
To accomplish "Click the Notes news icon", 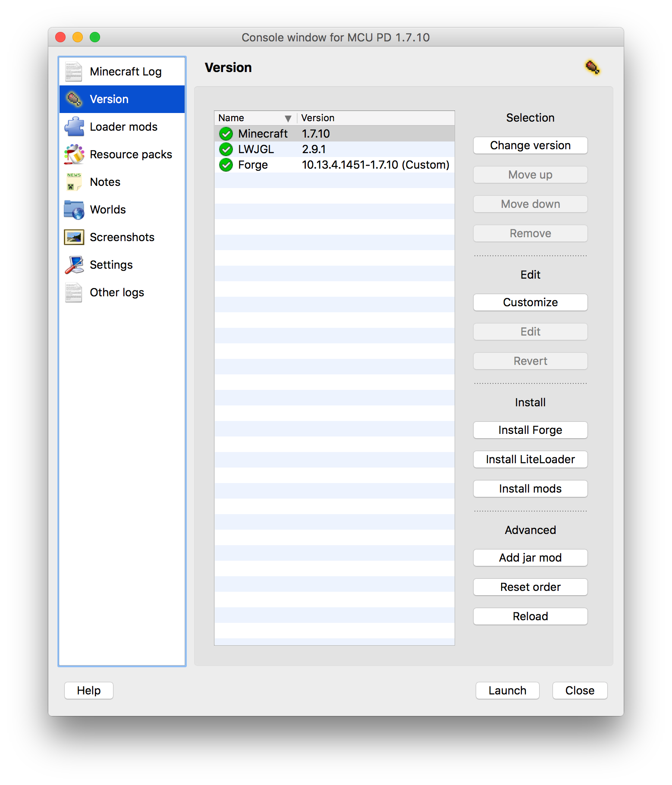I will pos(74,182).
